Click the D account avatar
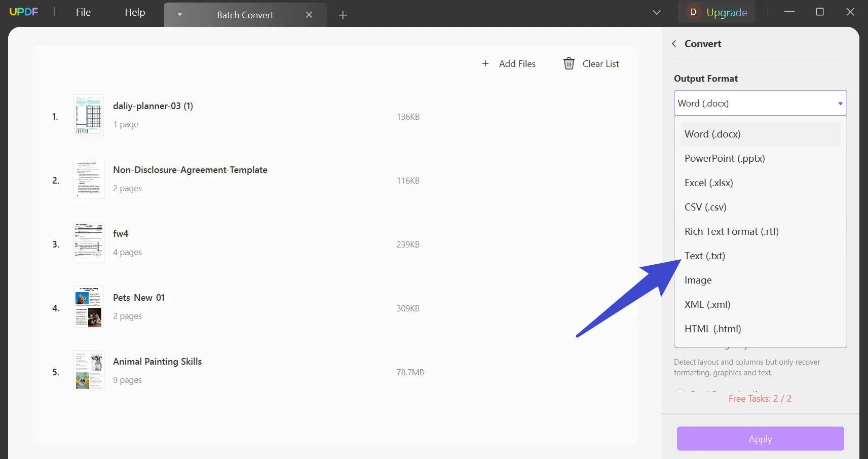Viewport: 868px width, 459px height. 693,12
